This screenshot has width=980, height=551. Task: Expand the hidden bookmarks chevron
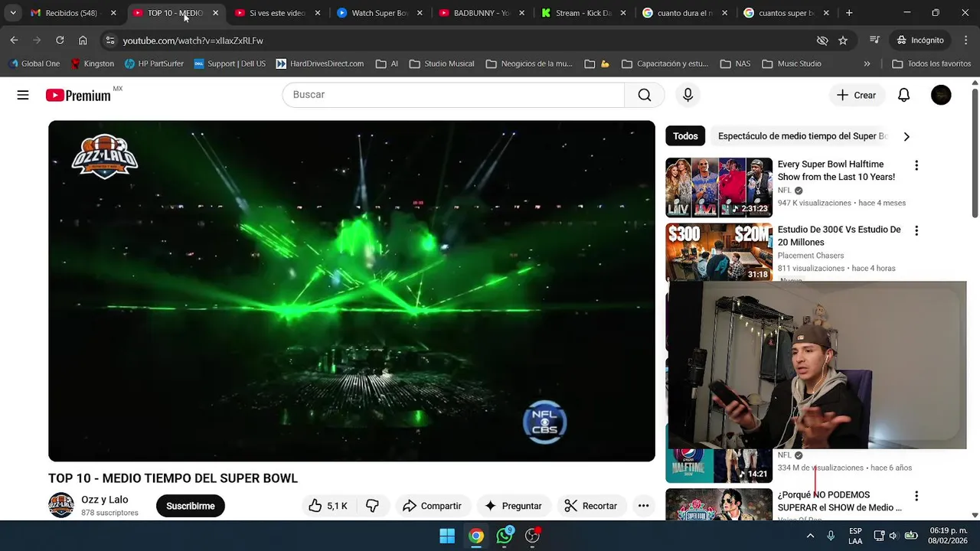tap(867, 64)
